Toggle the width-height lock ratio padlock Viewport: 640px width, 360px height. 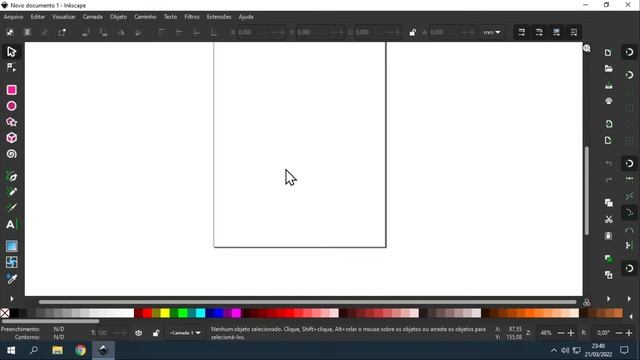coord(413,32)
